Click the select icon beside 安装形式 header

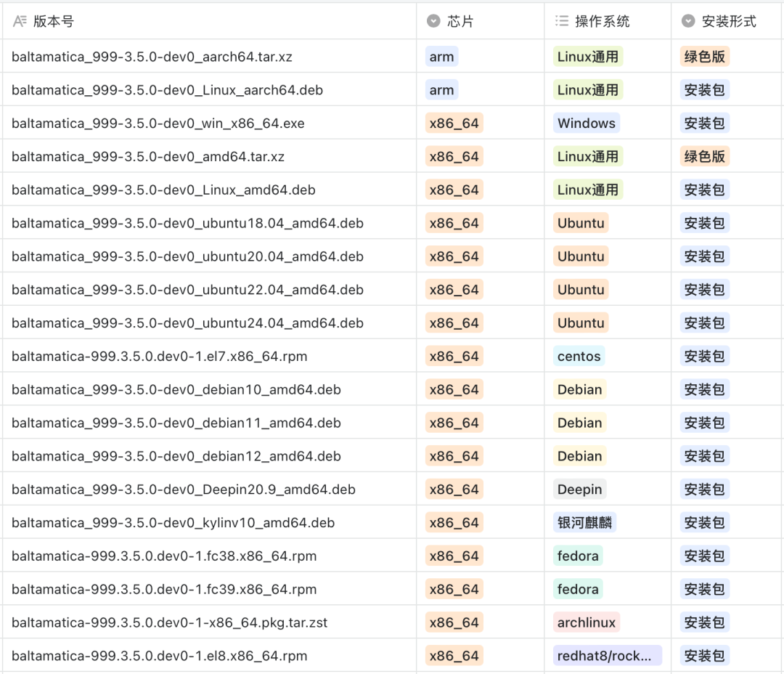coord(688,22)
